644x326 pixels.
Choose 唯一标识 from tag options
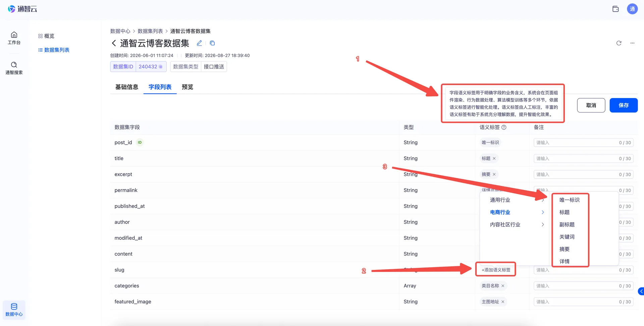[570, 200]
